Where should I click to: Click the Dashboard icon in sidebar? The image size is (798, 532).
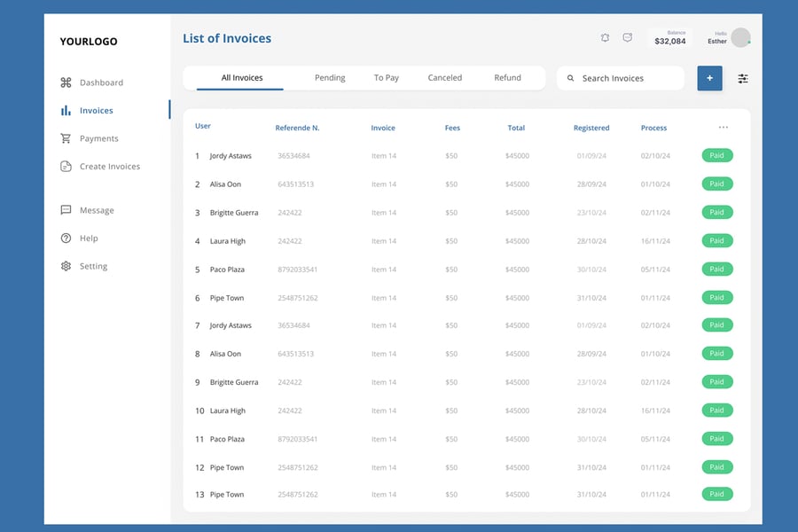tap(66, 82)
